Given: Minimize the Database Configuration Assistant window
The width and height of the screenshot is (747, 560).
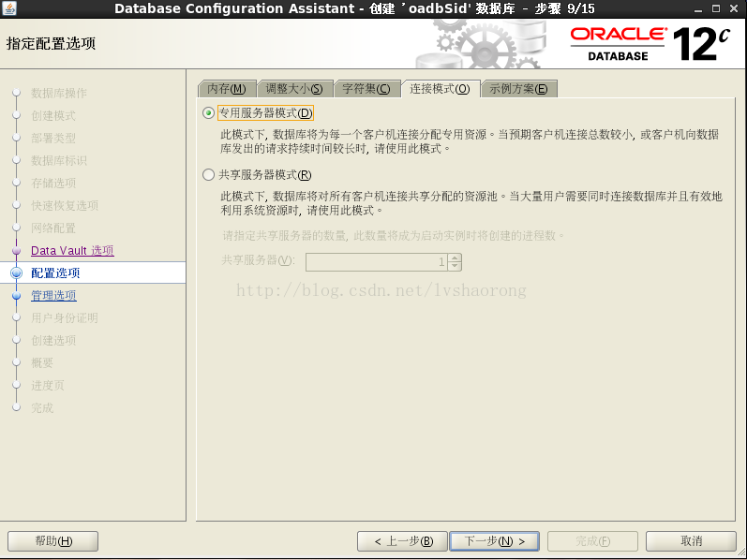Looking at the screenshot, I should point(698,8).
